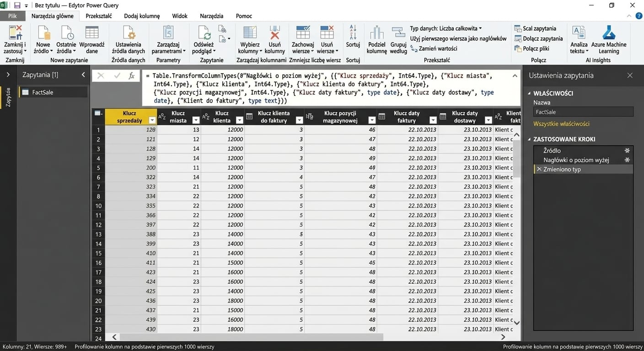This screenshot has width=644, height=351.
Task: Open filter dropdown for Klucz daty dostawy
Action: (x=488, y=120)
